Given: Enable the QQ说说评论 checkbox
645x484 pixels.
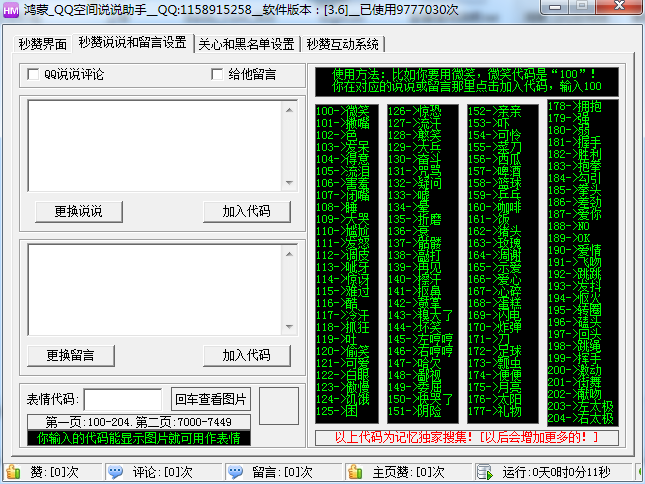Looking at the screenshot, I should (33, 74).
